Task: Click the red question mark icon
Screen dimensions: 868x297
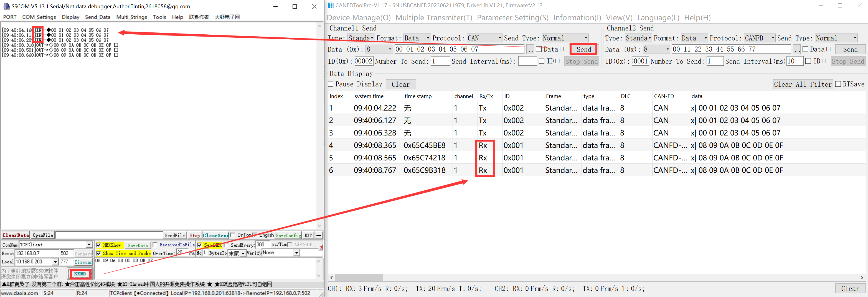Action: [x=321, y=248]
